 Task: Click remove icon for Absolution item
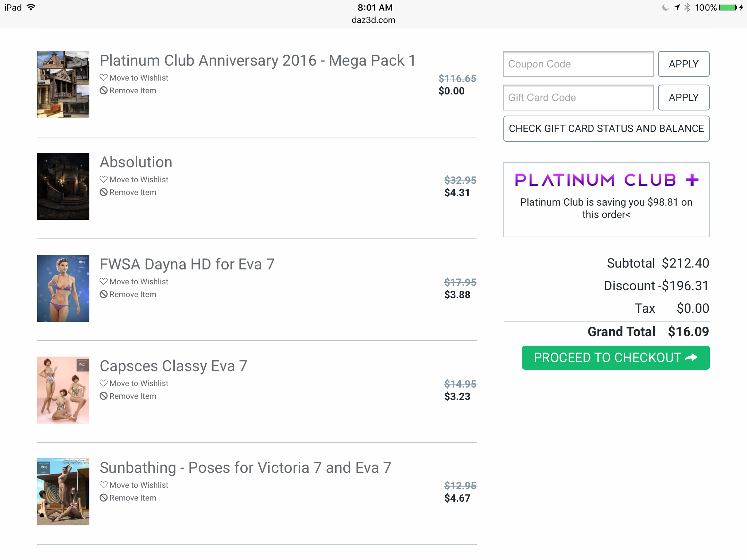[x=104, y=192]
